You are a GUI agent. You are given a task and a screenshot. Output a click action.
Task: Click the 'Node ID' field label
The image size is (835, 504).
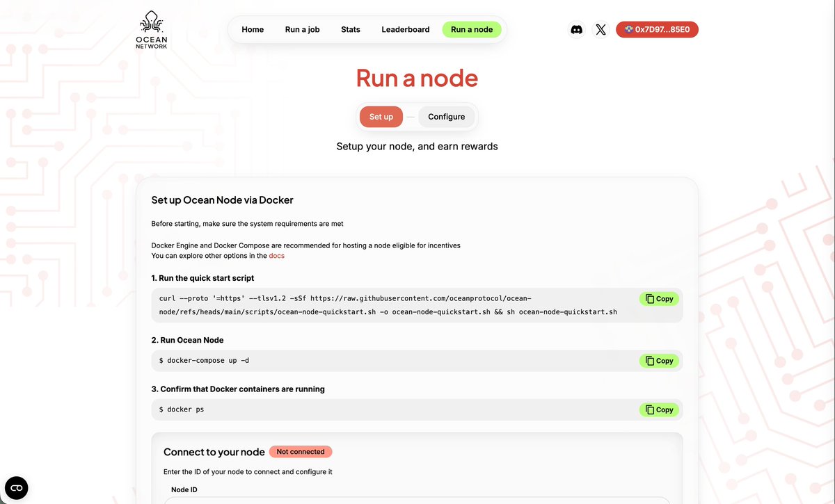tap(184, 489)
